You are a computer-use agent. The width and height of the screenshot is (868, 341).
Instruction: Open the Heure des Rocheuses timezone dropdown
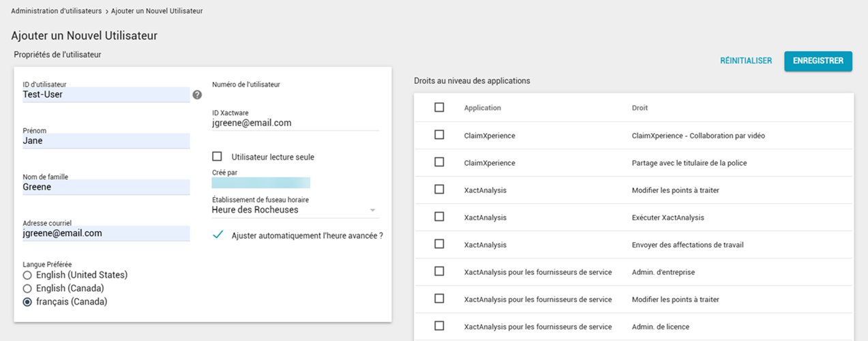click(x=295, y=210)
